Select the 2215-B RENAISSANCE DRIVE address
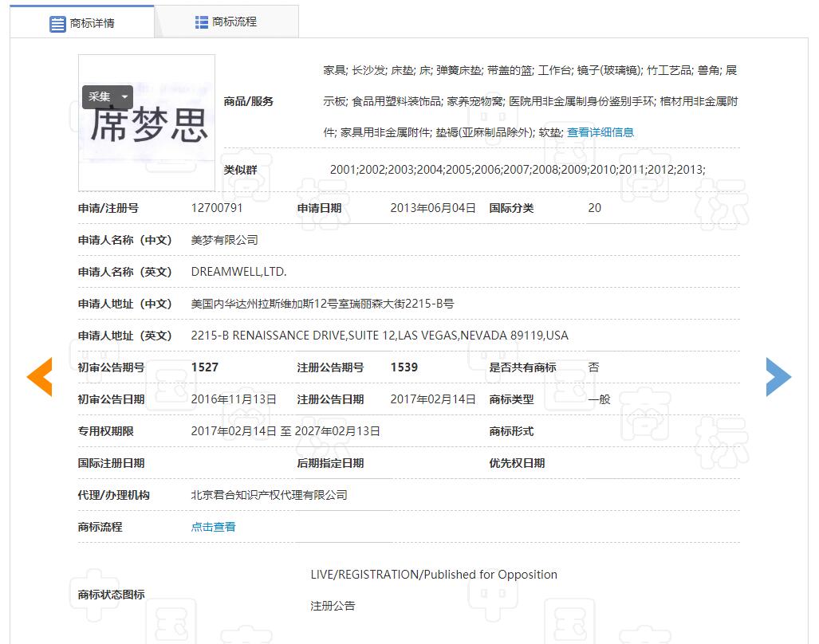The width and height of the screenshot is (819, 644). pyautogui.click(x=380, y=336)
